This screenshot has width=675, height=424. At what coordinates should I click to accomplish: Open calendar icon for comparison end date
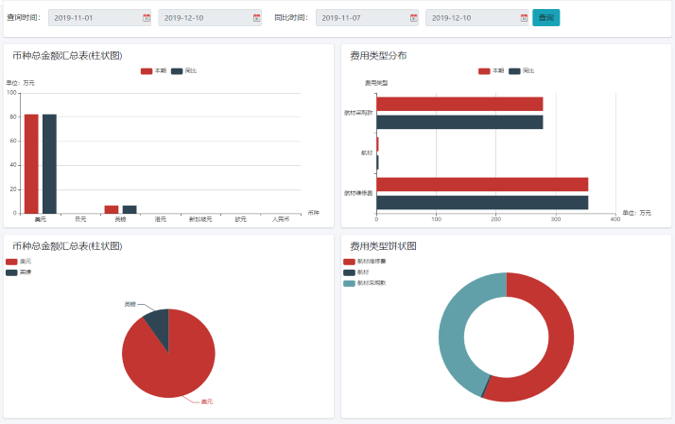[523, 18]
